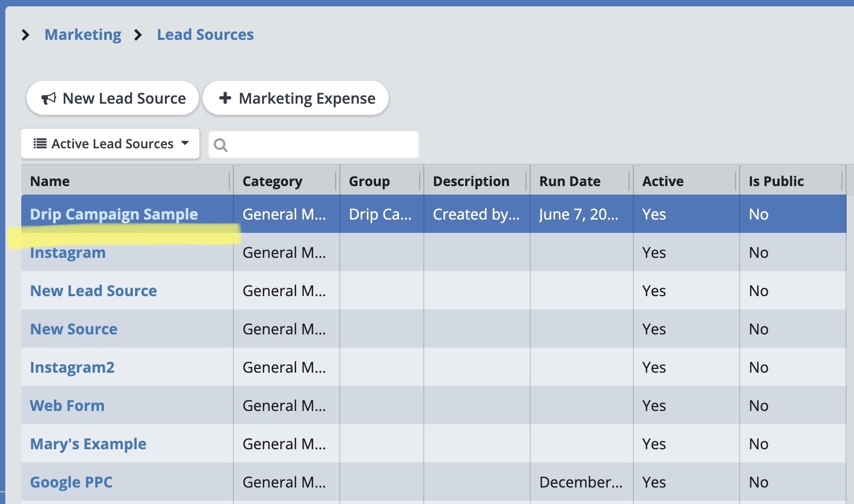The image size is (854, 504).
Task: Open the Active Lead Sources dropdown
Action: click(x=111, y=144)
